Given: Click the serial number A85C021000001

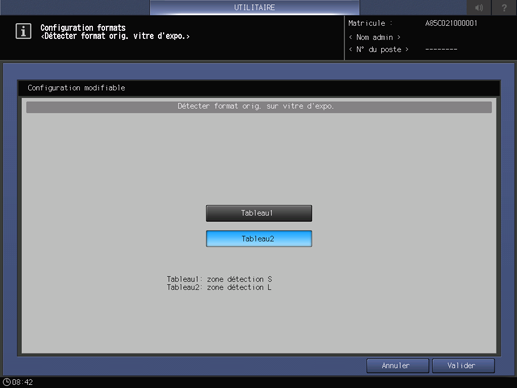Looking at the screenshot, I should (x=451, y=23).
